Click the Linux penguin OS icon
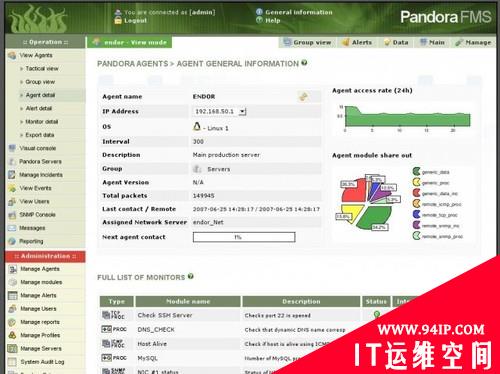 click(197, 126)
